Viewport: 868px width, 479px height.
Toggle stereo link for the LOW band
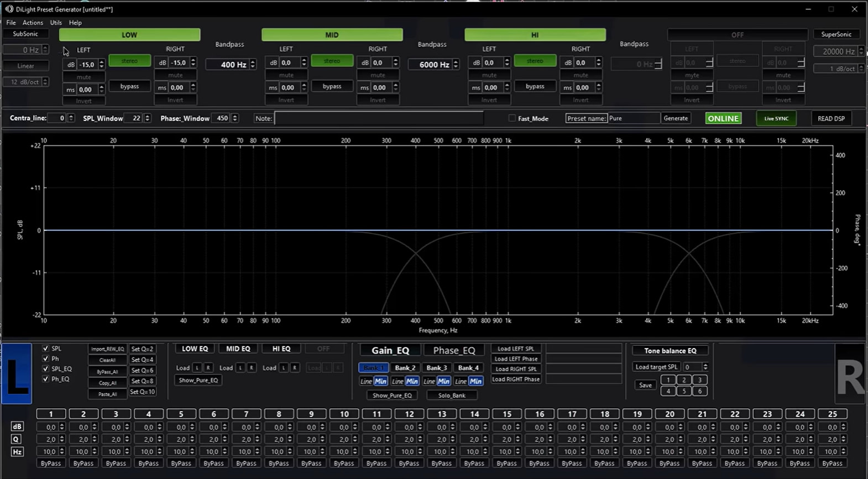[129, 61]
